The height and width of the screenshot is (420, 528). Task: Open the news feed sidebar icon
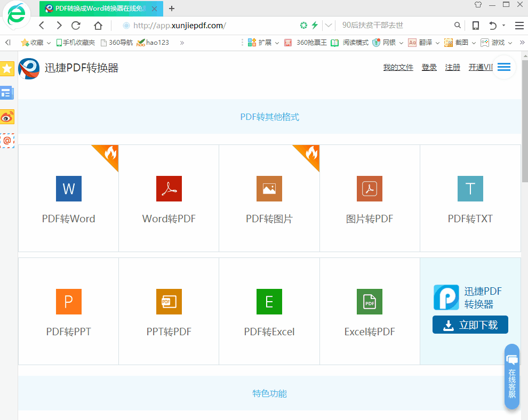7,93
